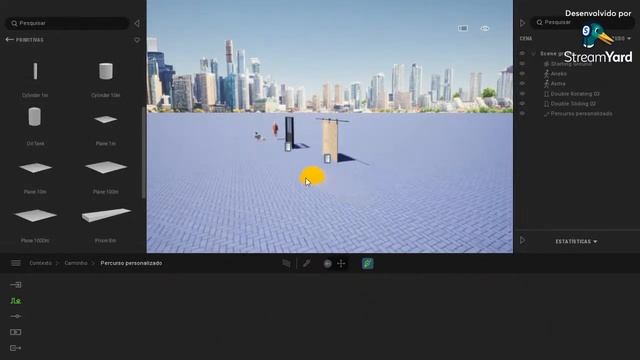Hide the Astra character
This screenshot has width=640, height=360.
tap(522, 84)
